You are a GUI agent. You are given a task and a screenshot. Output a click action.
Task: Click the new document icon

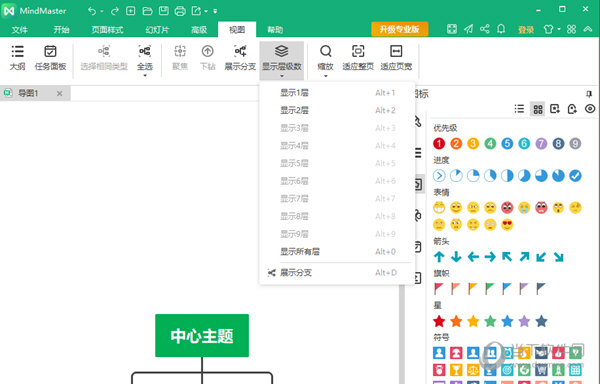point(130,11)
